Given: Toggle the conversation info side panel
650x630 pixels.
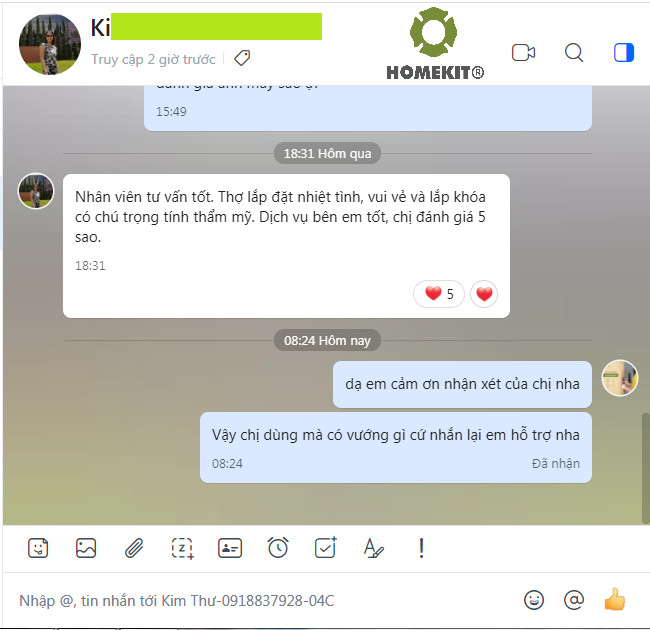Looking at the screenshot, I should 623,53.
